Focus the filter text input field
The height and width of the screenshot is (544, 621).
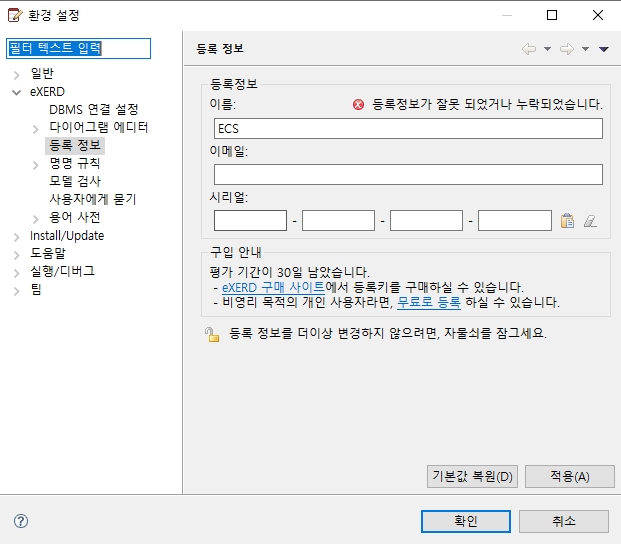tap(78, 48)
